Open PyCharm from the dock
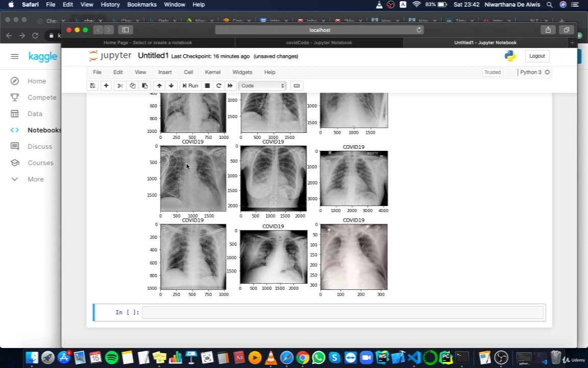 [x=446, y=357]
